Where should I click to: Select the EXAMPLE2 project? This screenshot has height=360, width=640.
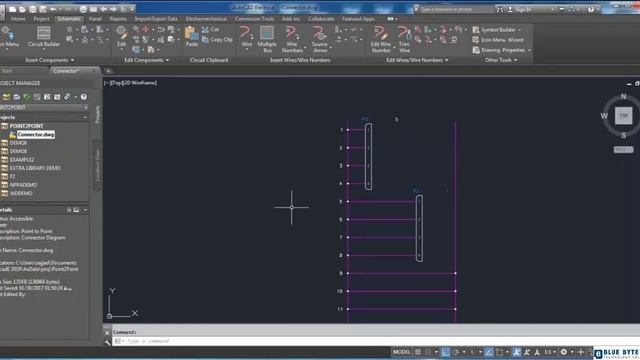(x=22, y=160)
